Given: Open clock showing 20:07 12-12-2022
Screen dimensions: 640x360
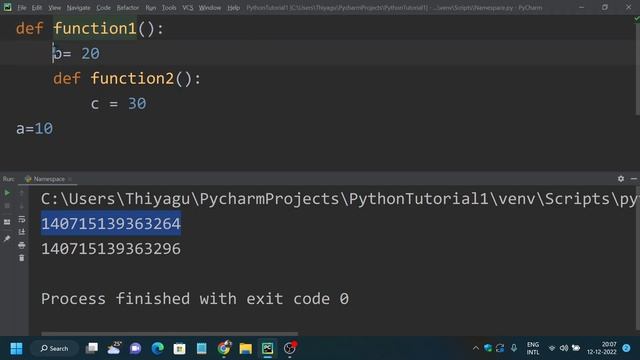Looking at the screenshot, I should coord(602,349).
